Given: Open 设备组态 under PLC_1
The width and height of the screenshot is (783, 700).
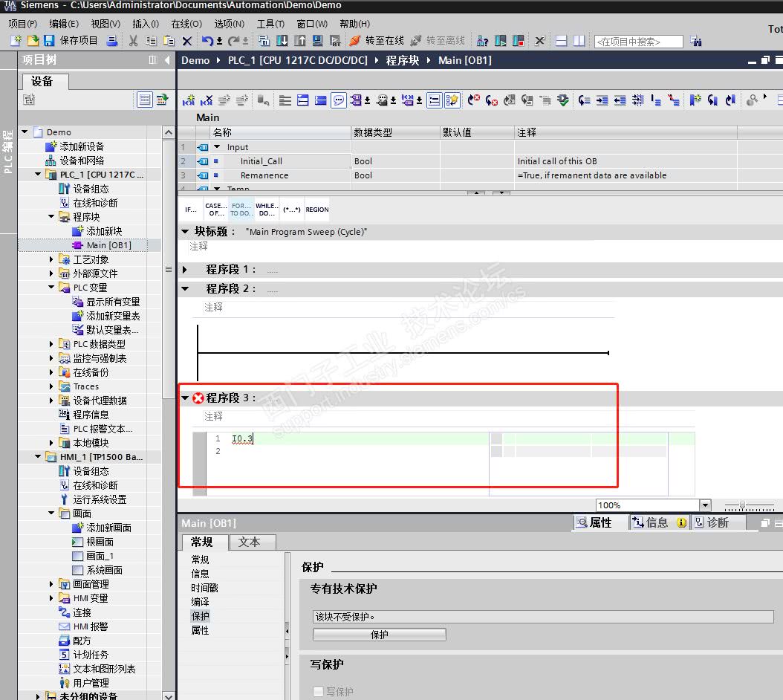Looking at the screenshot, I should [90, 189].
